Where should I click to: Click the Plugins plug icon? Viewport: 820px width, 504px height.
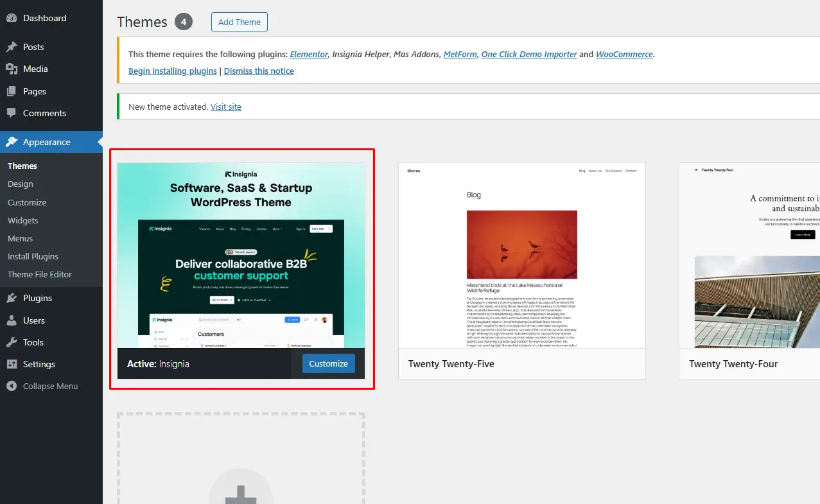click(12, 298)
